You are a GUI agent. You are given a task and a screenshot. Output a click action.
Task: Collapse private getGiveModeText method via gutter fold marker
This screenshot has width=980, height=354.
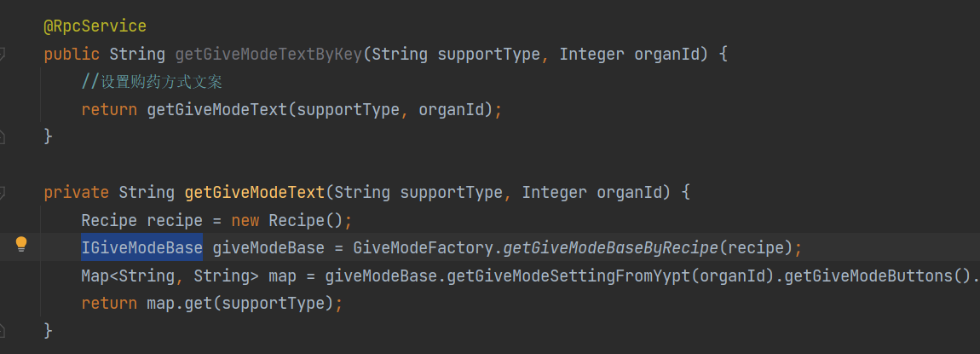(2, 192)
